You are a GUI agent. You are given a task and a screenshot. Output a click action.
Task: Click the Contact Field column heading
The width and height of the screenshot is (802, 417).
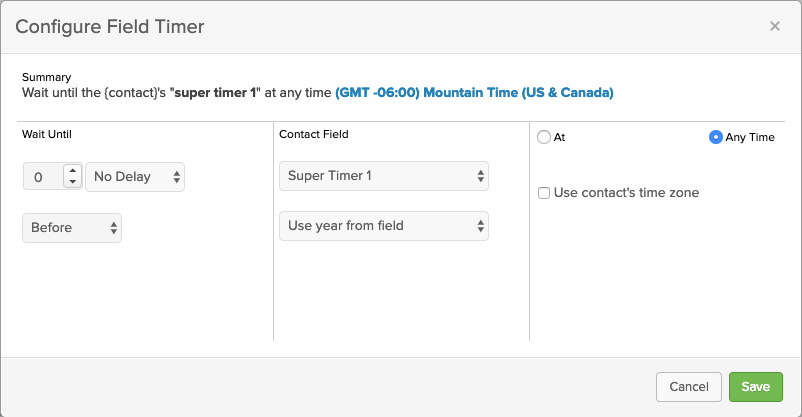point(314,134)
